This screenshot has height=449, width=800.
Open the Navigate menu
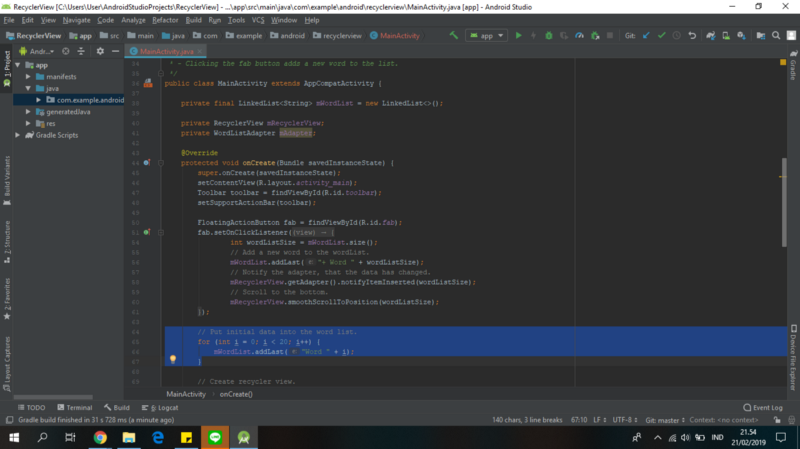(x=77, y=20)
